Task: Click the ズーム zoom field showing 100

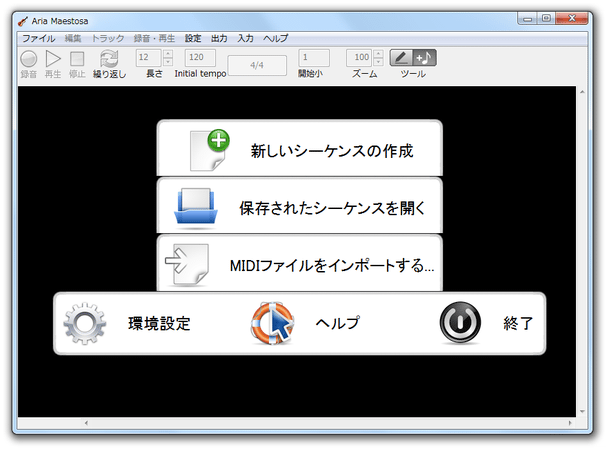Action: [359, 57]
